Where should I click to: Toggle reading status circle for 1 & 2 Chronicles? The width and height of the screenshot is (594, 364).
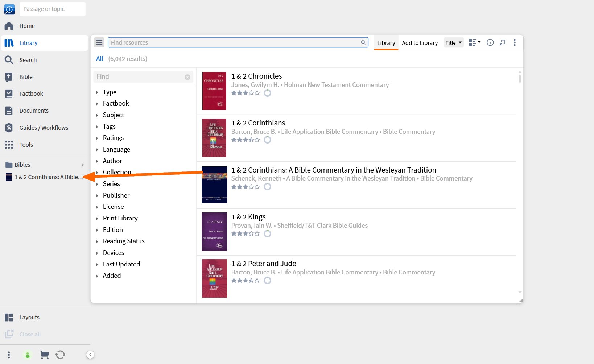point(267,93)
